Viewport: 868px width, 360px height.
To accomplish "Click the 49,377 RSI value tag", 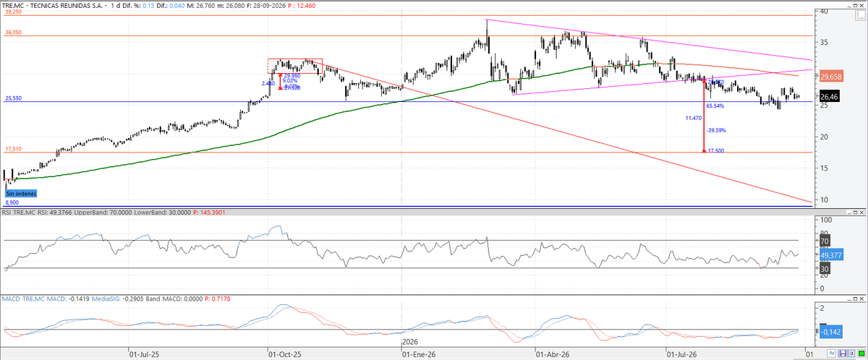I will point(831,254).
